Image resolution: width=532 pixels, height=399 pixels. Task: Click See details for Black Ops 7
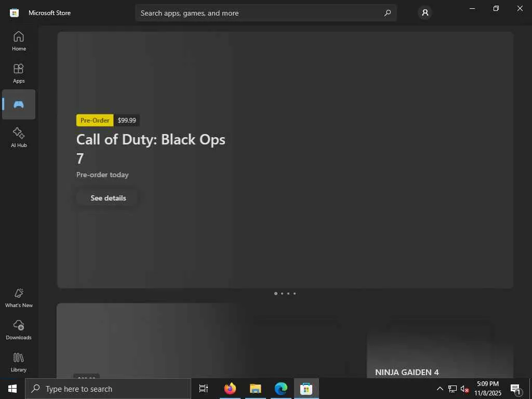(108, 198)
